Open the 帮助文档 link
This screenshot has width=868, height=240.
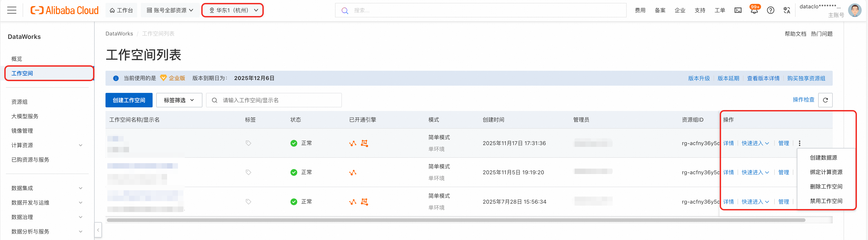(x=795, y=34)
